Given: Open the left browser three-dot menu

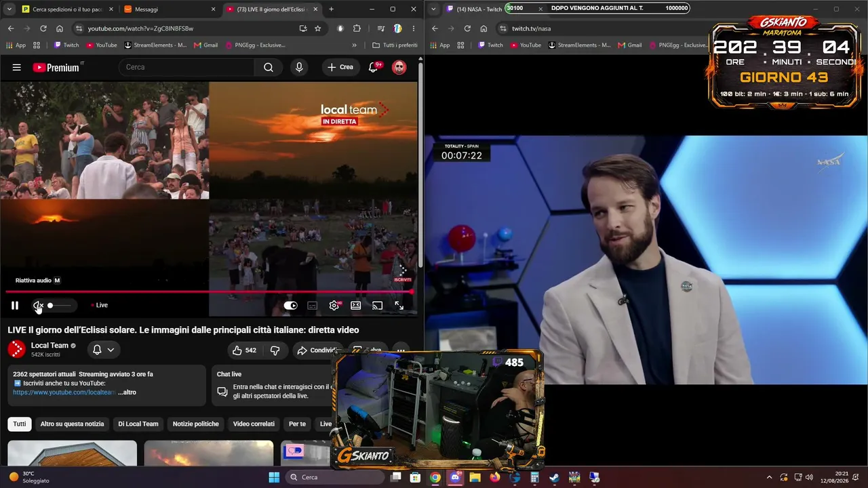Looking at the screenshot, I should 414,28.
